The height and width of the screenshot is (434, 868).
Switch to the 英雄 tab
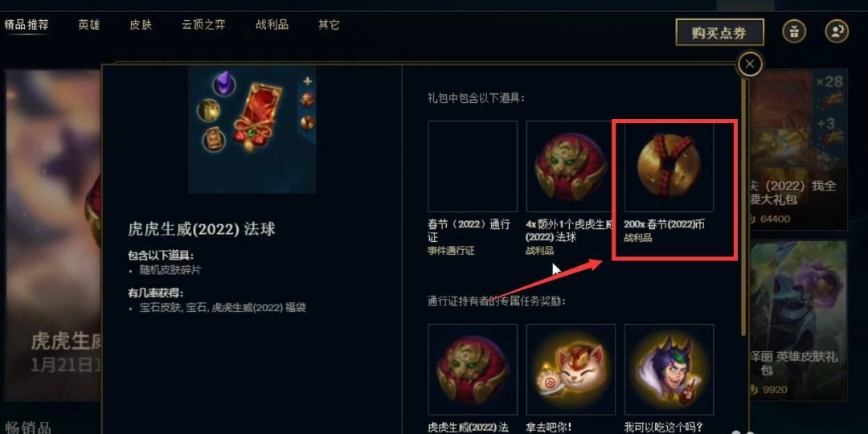point(88,25)
